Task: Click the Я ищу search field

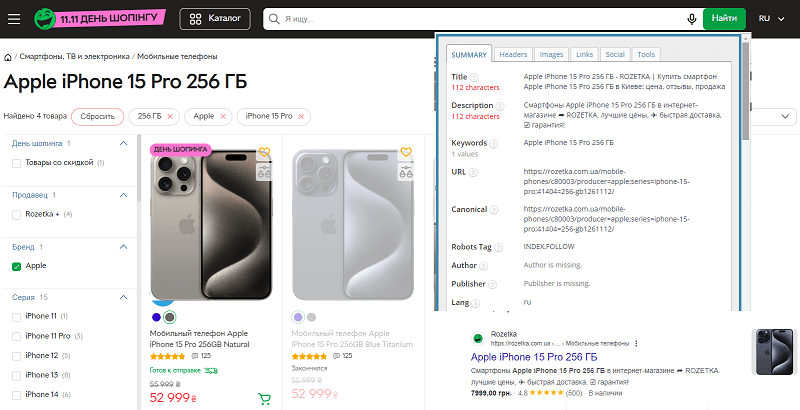Action: (482, 19)
